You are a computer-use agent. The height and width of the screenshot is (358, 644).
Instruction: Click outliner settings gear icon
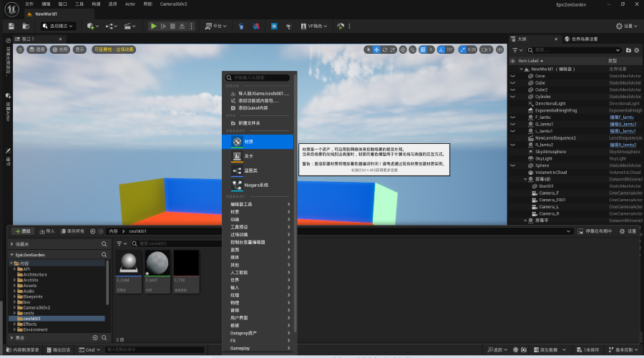point(637,50)
